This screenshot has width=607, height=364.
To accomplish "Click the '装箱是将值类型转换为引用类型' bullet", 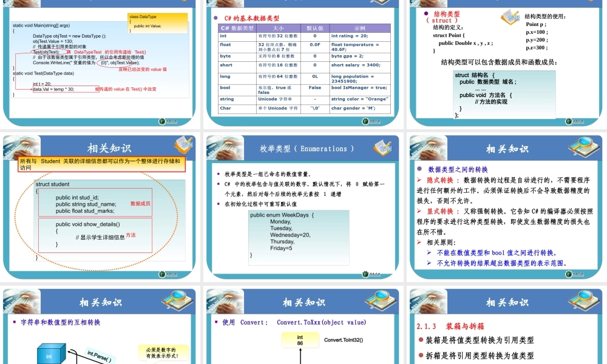I will (480, 340).
